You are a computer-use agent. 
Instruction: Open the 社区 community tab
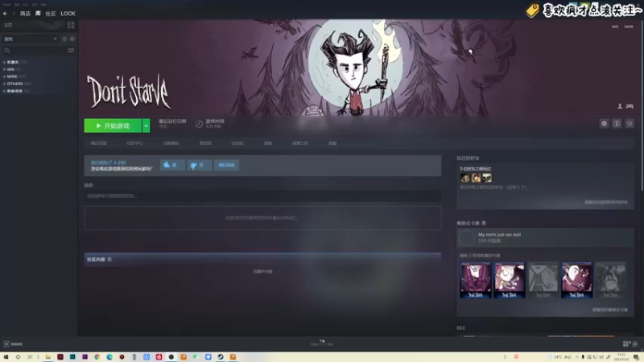tap(51, 14)
